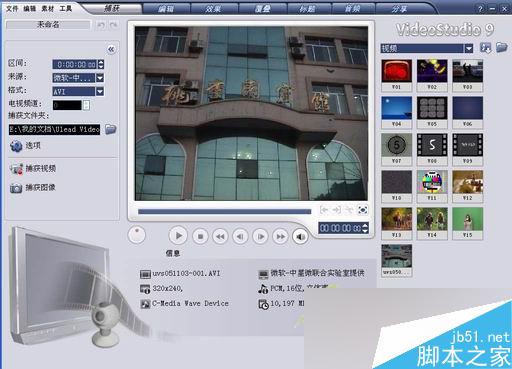Open the 工具 menu

(x=66, y=8)
